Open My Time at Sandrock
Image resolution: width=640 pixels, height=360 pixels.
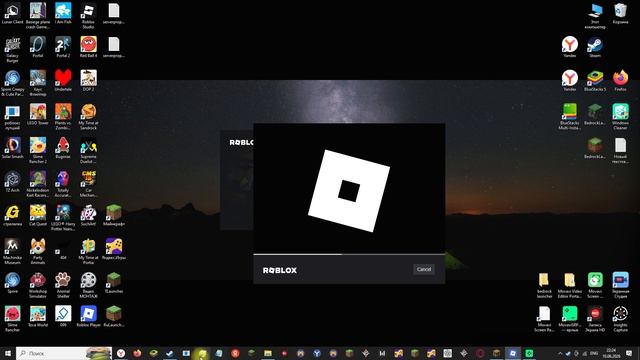(x=88, y=117)
